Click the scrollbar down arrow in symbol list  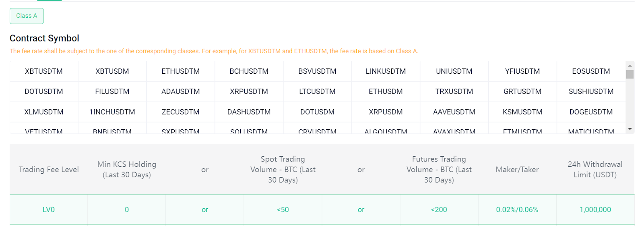pyautogui.click(x=630, y=129)
